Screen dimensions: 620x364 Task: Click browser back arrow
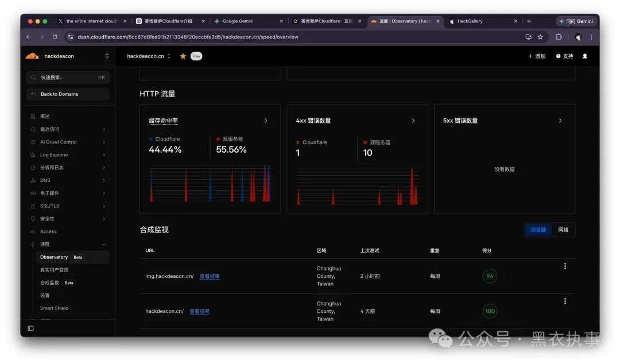point(29,37)
